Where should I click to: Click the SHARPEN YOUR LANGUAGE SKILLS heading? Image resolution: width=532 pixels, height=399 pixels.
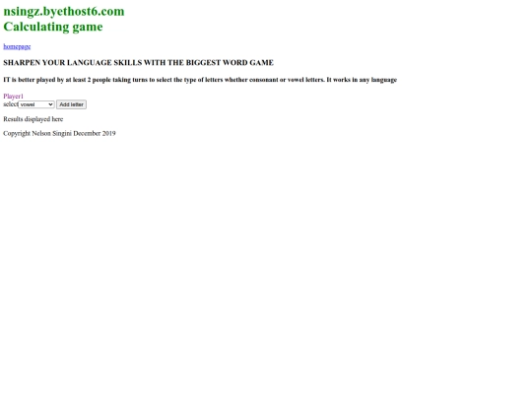click(x=139, y=62)
